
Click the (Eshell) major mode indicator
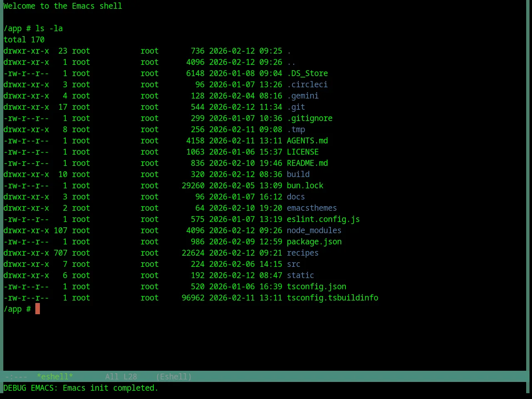(x=174, y=377)
